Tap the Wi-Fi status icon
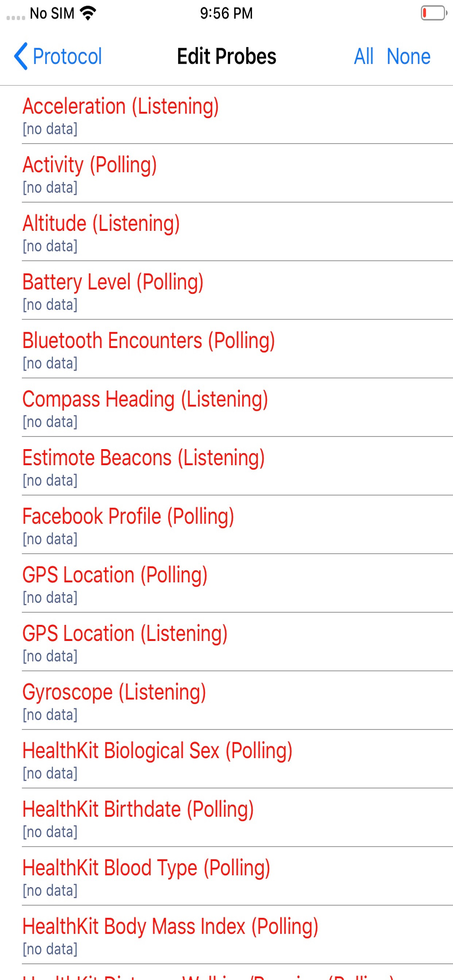This screenshot has width=453, height=980. point(88,13)
